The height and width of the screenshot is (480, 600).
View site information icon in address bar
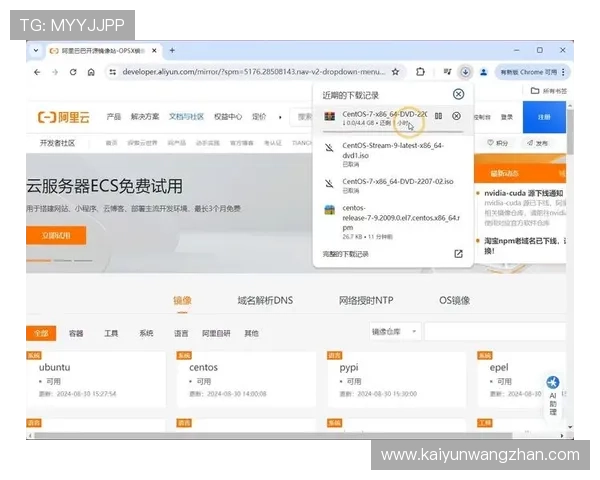pos(112,72)
